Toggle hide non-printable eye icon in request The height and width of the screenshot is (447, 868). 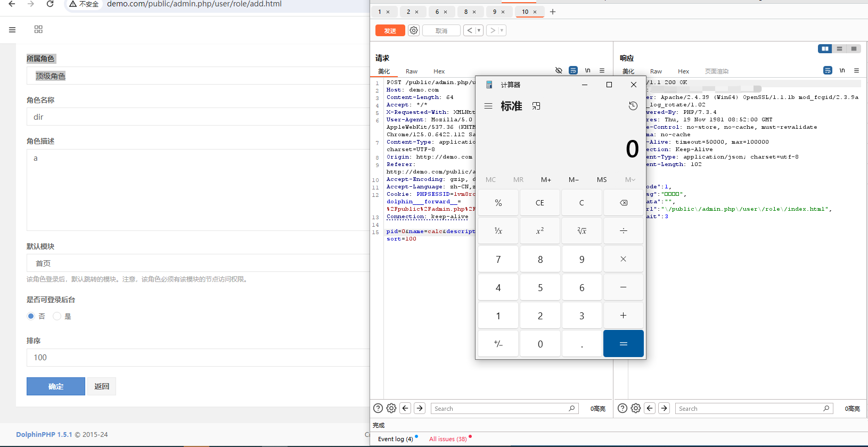point(559,70)
